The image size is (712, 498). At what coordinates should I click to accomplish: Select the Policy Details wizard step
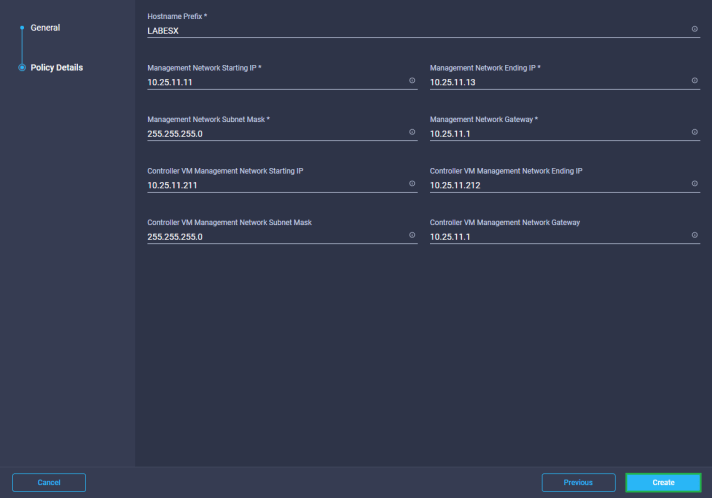coord(56,68)
